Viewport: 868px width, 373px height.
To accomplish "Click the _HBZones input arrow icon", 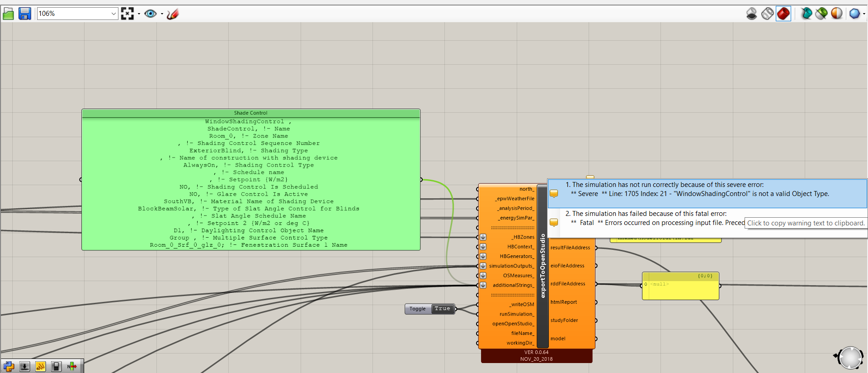I will tap(483, 237).
